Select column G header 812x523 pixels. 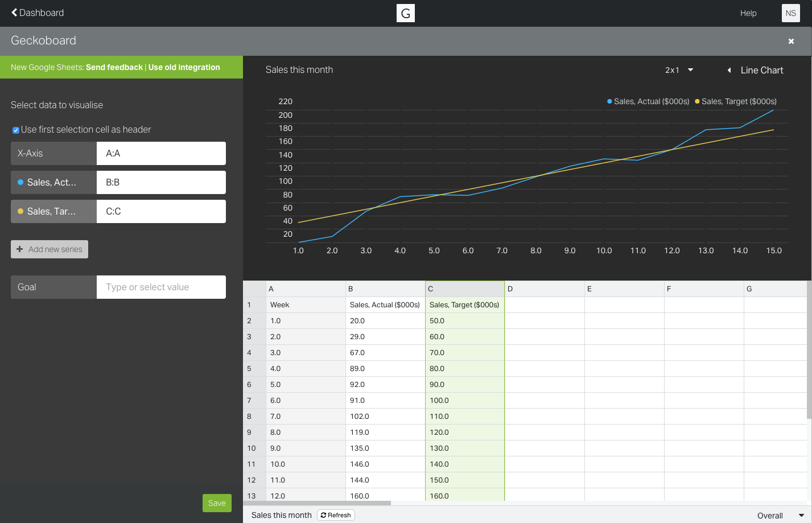click(775, 289)
